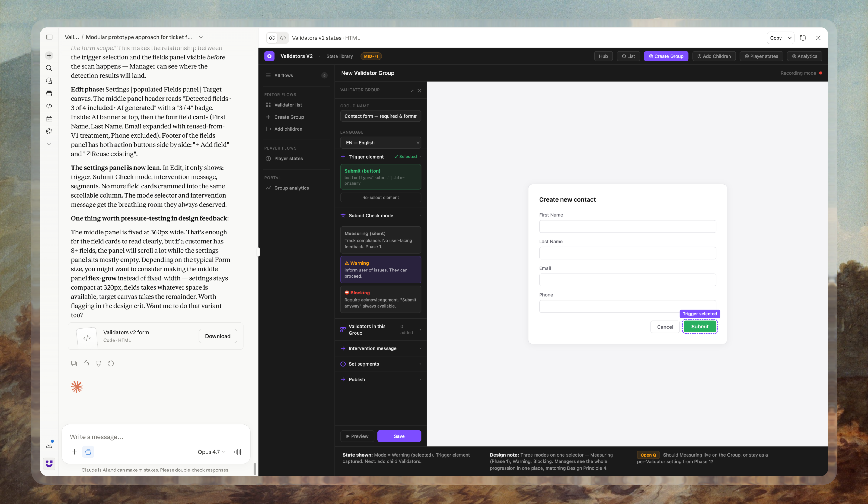Click the First Name input field
The width and height of the screenshot is (868, 504).
(628, 227)
